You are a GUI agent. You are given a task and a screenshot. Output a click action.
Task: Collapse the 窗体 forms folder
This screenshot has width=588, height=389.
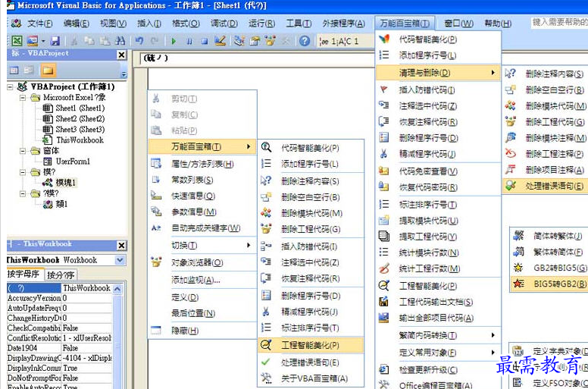[x=23, y=151]
